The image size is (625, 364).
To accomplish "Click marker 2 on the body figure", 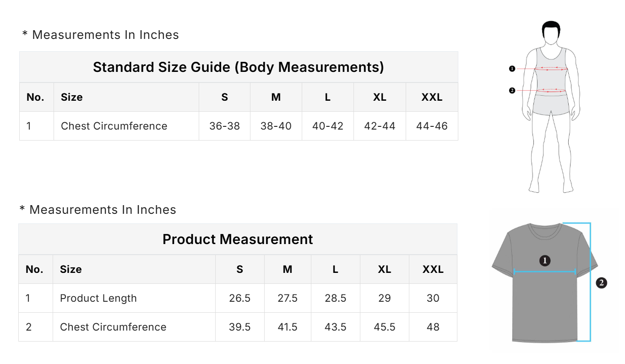I will coord(512,91).
